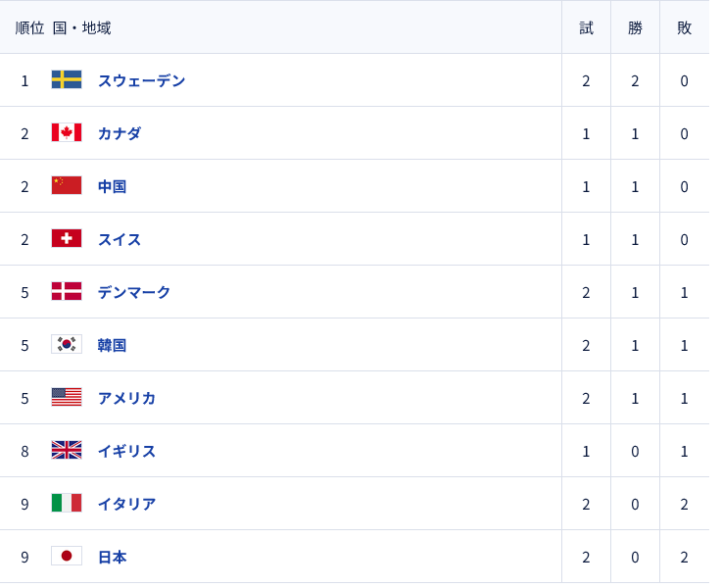Open the アメリカ team link
Viewport: 721px width, 588px height.
126,398
